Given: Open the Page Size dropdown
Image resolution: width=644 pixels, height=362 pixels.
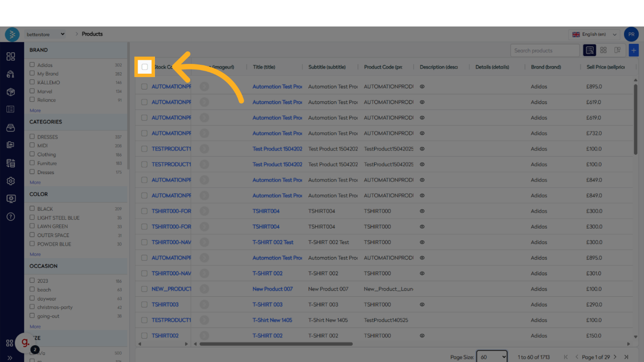Looking at the screenshot, I should [x=492, y=357].
